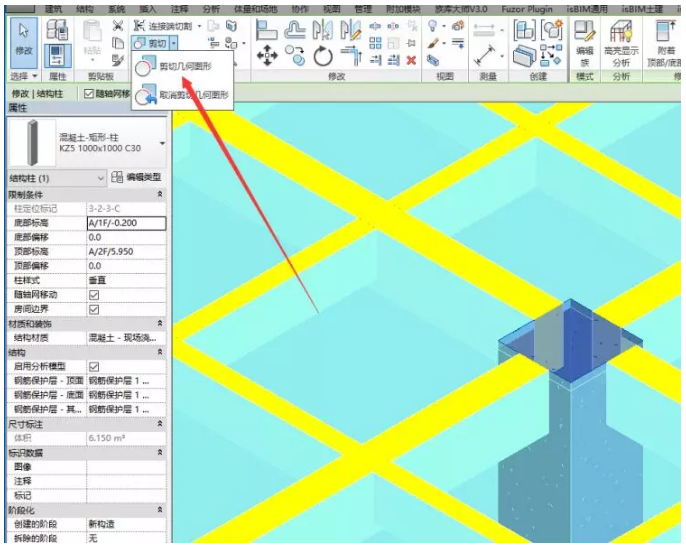Screen dimensions: 686x547
Task: Toggle the Properties palette icon
Action: pyautogui.click(x=57, y=56)
